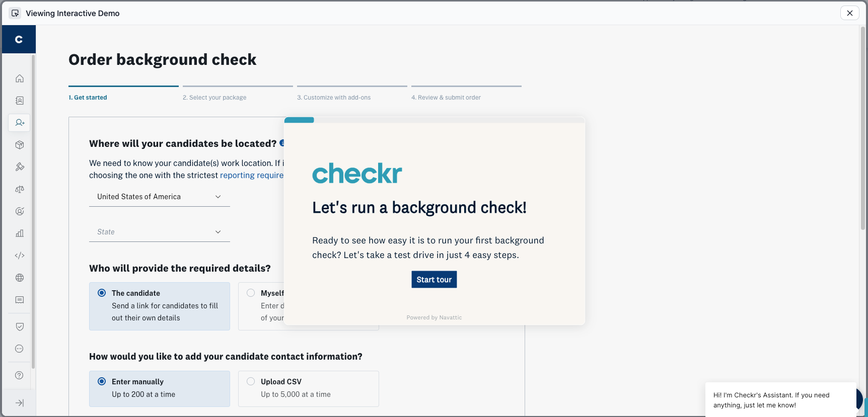
Task: Open the person-check monitoring icon
Action: click(20, 211)
